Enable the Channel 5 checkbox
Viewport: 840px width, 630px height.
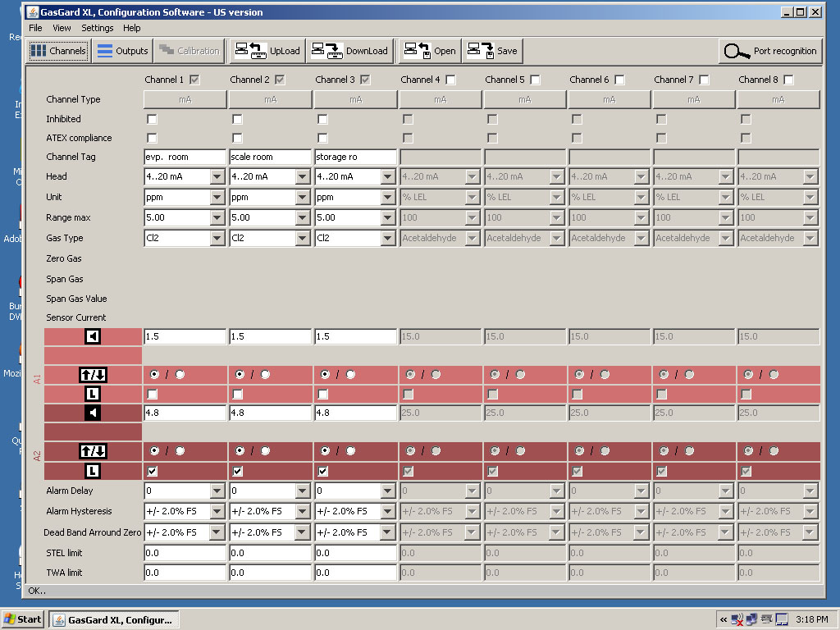click(x=535, y=80)
